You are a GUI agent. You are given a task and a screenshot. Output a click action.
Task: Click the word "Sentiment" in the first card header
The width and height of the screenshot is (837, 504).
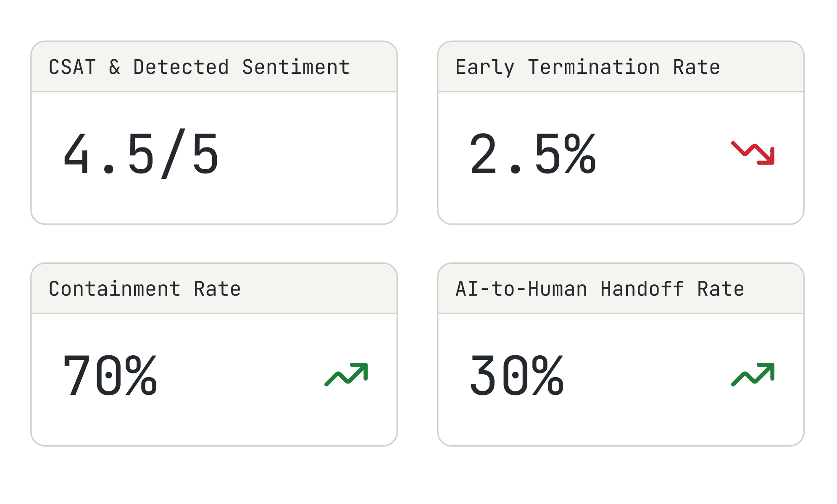point(296,67)
